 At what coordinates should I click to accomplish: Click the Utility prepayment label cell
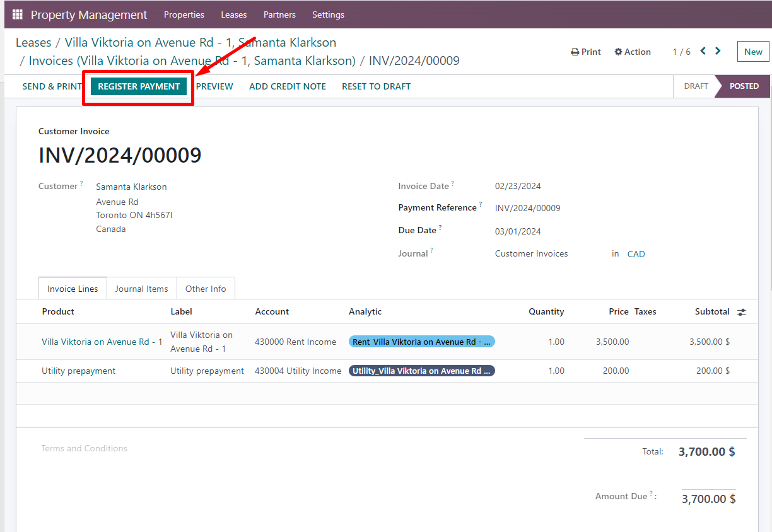(207, 371)
